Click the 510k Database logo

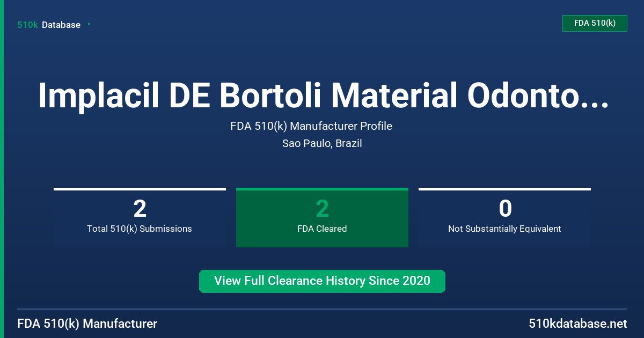pos(49,25)
